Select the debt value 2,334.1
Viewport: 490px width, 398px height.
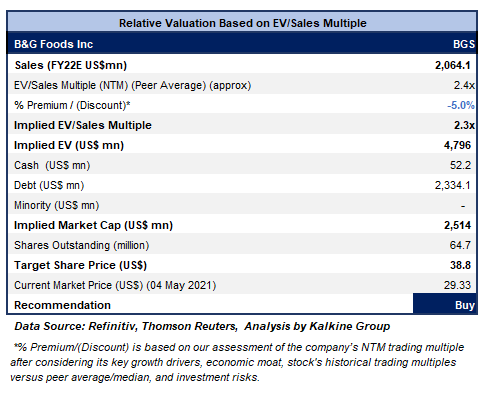453,185
